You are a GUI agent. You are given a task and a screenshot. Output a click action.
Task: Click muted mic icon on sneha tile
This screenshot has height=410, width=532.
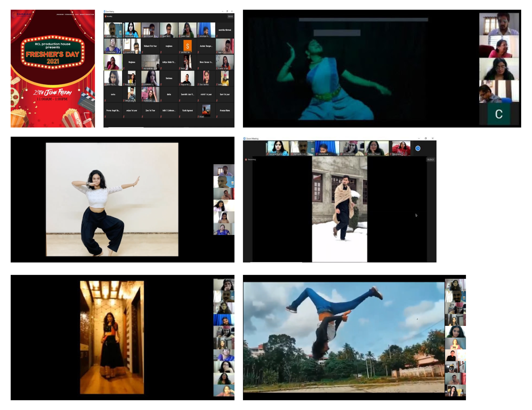pyautogui.click(x=105, y=101)
